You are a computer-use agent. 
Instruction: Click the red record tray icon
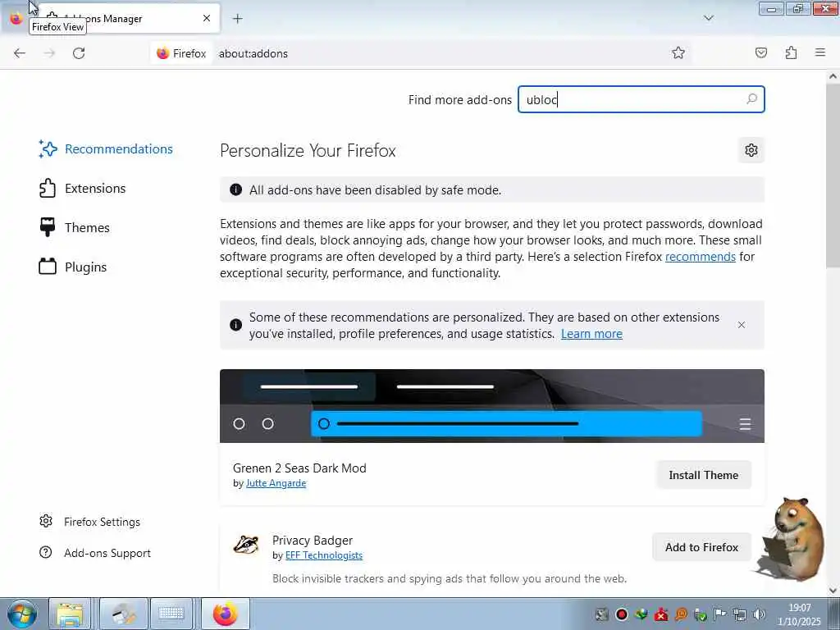click(622, 614)
